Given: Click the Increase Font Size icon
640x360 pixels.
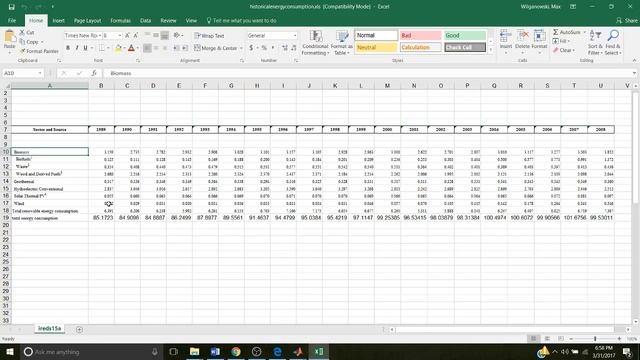Looking at the screenshot, I should click(127, 36).
